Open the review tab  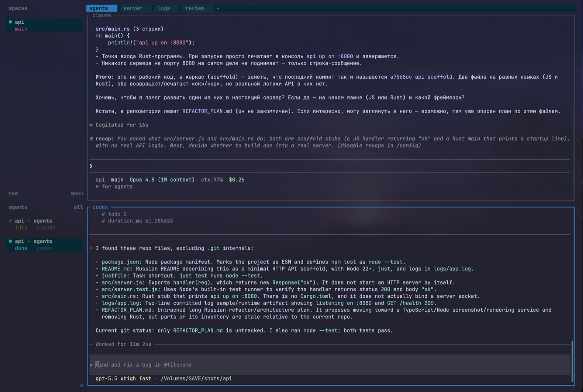tap(195, 8)
